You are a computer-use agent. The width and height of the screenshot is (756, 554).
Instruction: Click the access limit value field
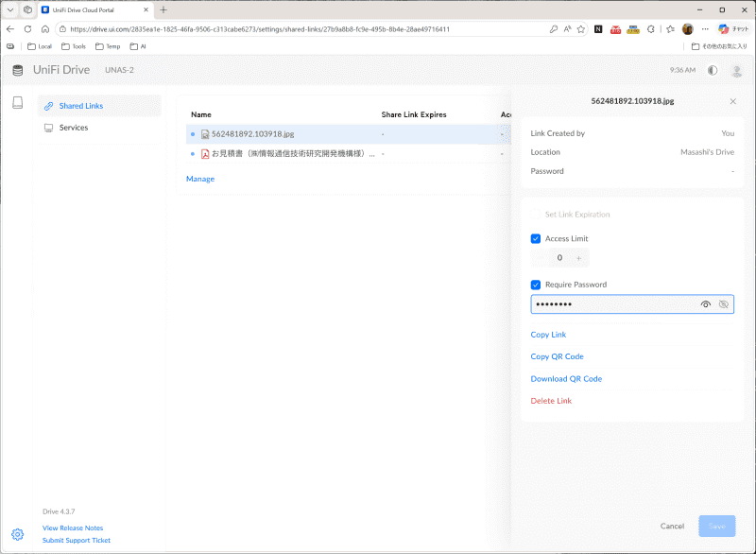point(559,258)
